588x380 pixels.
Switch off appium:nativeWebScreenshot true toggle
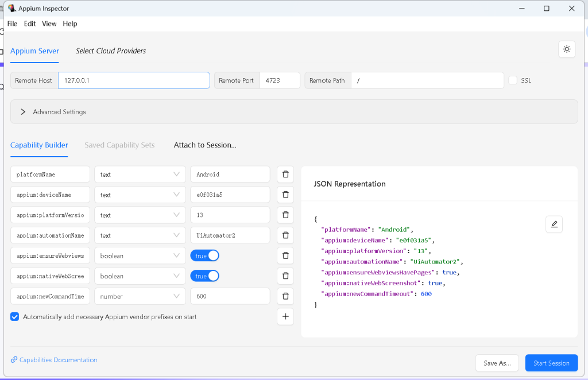[205, 276]
